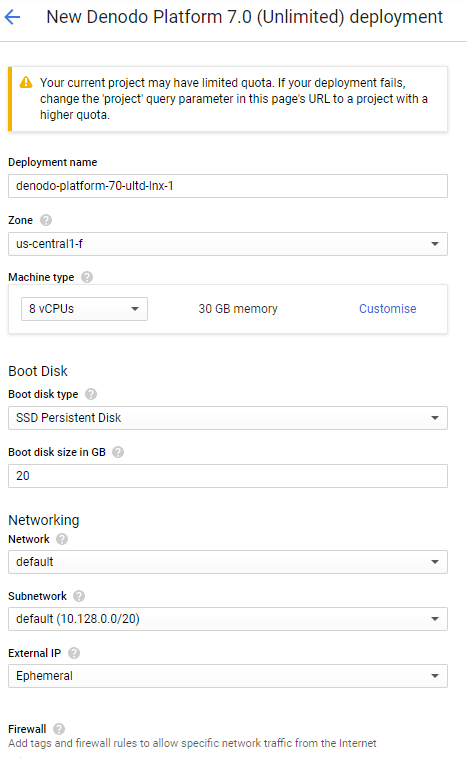
Task: Click the page title heading text
Action: tap(244, 17)
